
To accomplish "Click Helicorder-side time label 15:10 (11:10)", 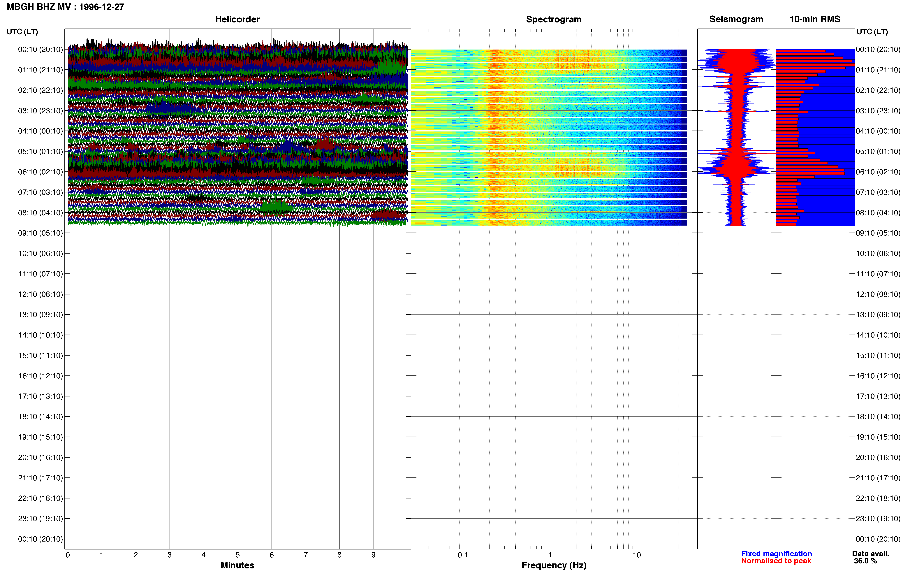I will pyautogui.click(x=41, y=356).
